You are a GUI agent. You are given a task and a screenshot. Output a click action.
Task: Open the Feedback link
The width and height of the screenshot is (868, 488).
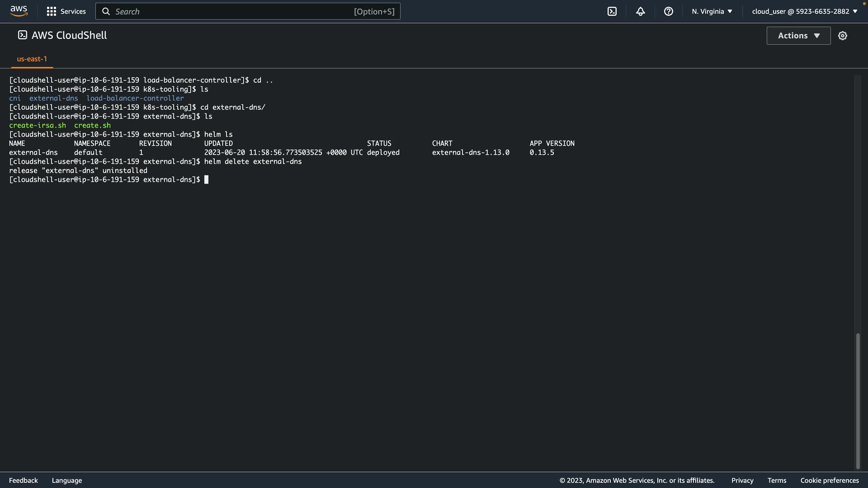pos(24,480)
